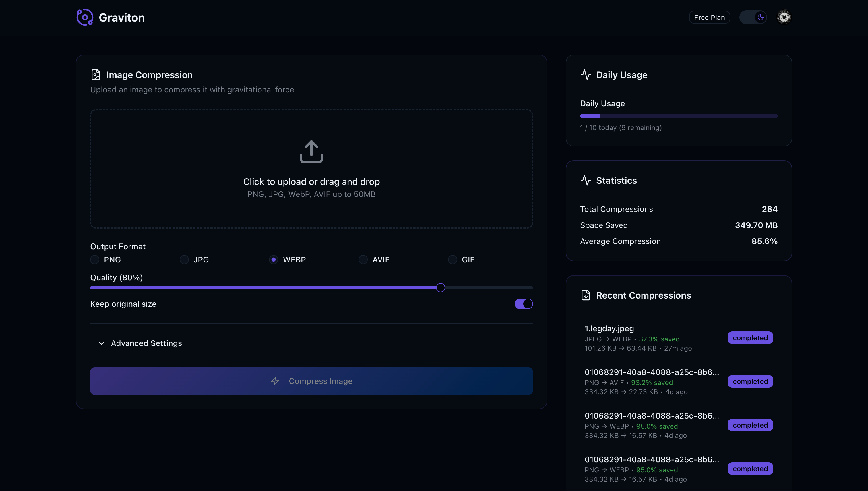Choose the GIF output format option

click(452, 260)
